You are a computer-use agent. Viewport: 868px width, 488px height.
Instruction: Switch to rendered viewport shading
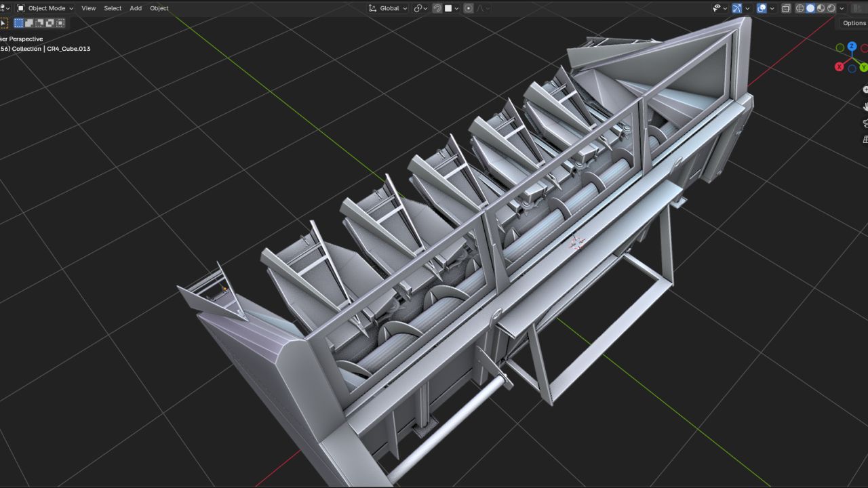[x=831, y=8]
